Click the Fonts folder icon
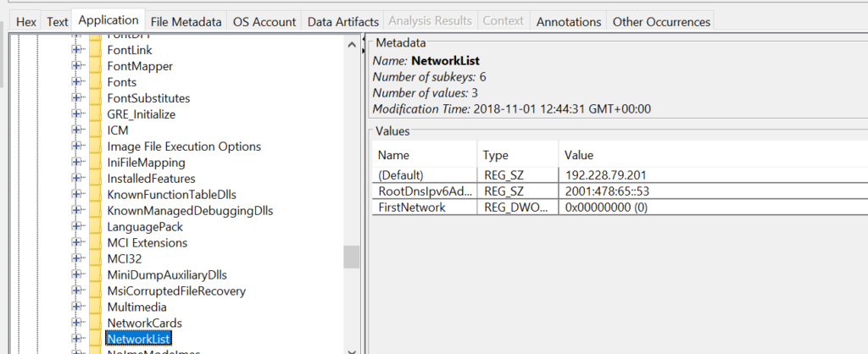868x354 pixels. (95, 82)
